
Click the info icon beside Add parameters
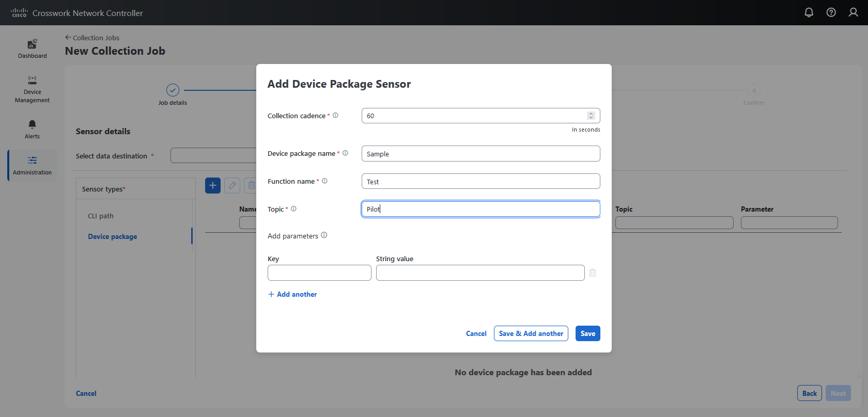pyautogui.click(x=324, y=235)
